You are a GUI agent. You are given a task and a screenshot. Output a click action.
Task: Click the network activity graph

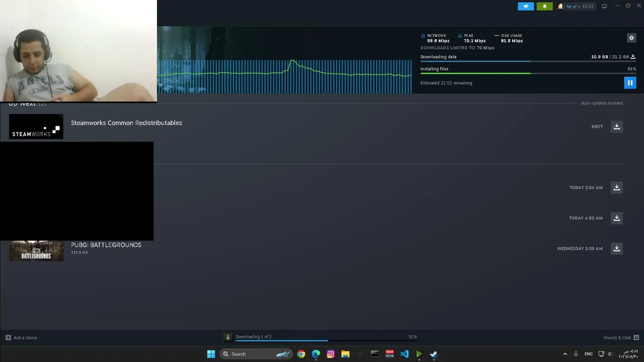tap(284, 76)
